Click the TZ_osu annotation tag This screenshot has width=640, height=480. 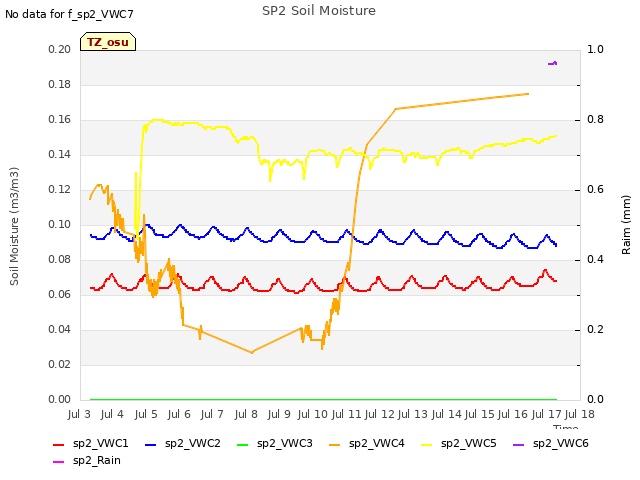[108, 42]
